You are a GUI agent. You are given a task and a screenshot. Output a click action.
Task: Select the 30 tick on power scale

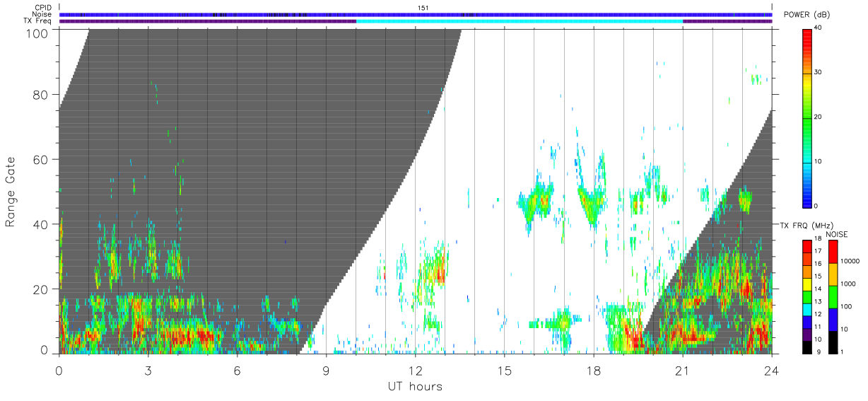point(818,73)
